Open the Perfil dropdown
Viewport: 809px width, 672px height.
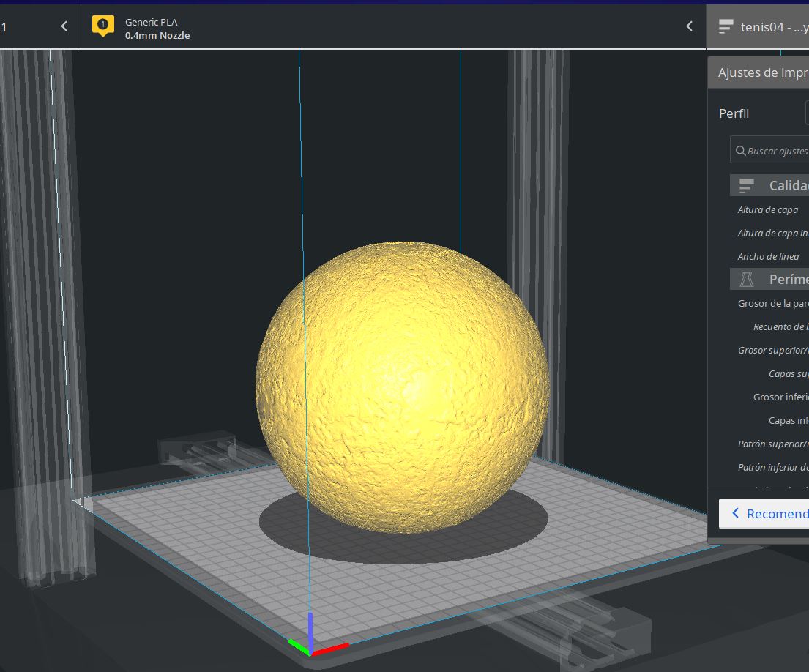805,113
